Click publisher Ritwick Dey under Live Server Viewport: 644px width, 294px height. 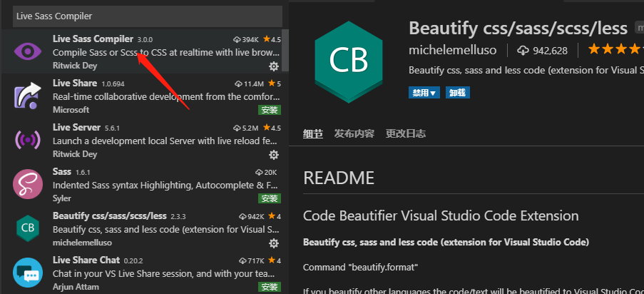[x=75, y=154]
